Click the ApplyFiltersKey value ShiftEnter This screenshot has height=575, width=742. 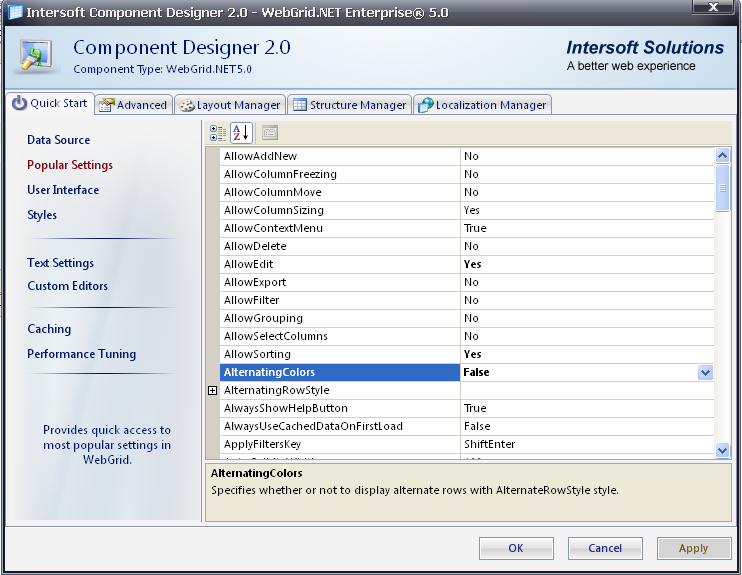[x=490, y=444]
